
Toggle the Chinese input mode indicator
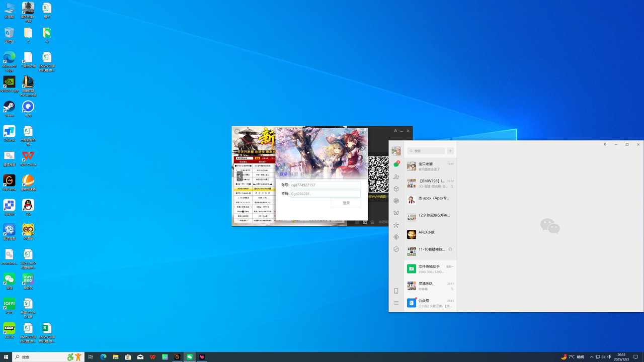point(610,357)
